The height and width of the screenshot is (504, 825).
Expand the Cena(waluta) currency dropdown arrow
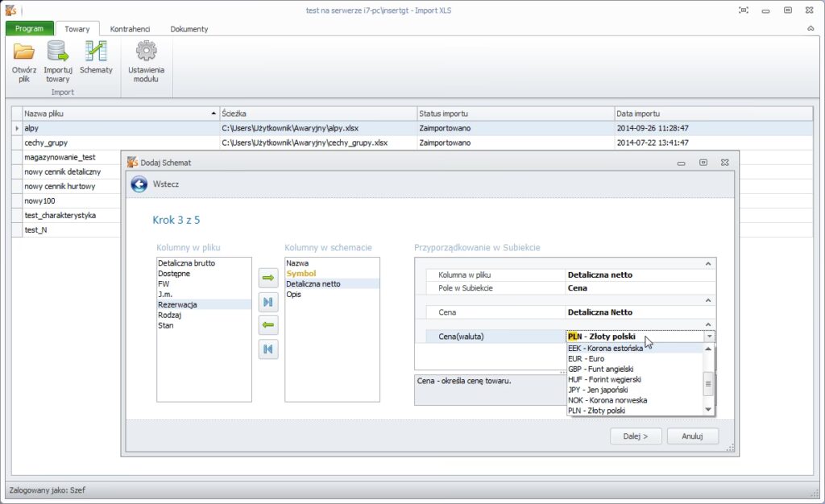click(x=709, y=337)
